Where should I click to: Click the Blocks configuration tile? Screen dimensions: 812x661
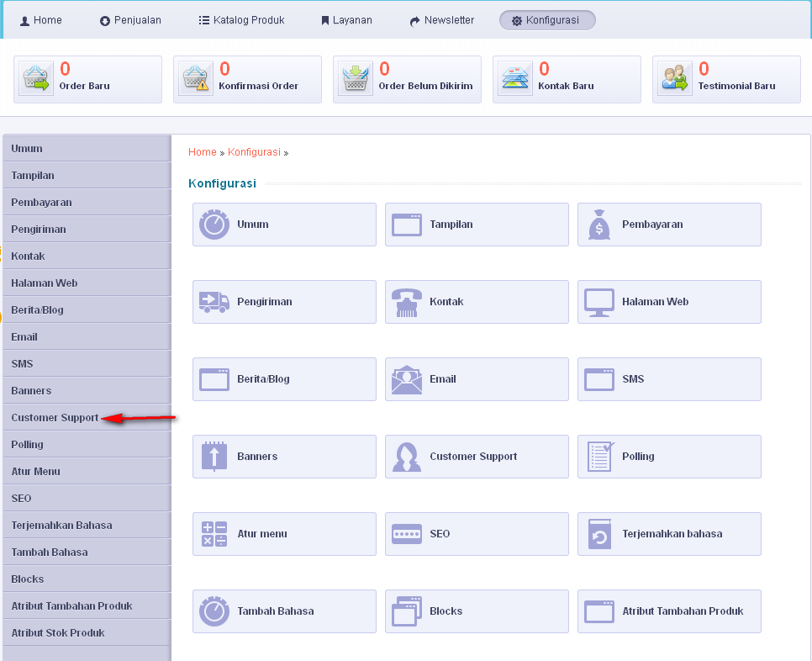pos(477,611)
